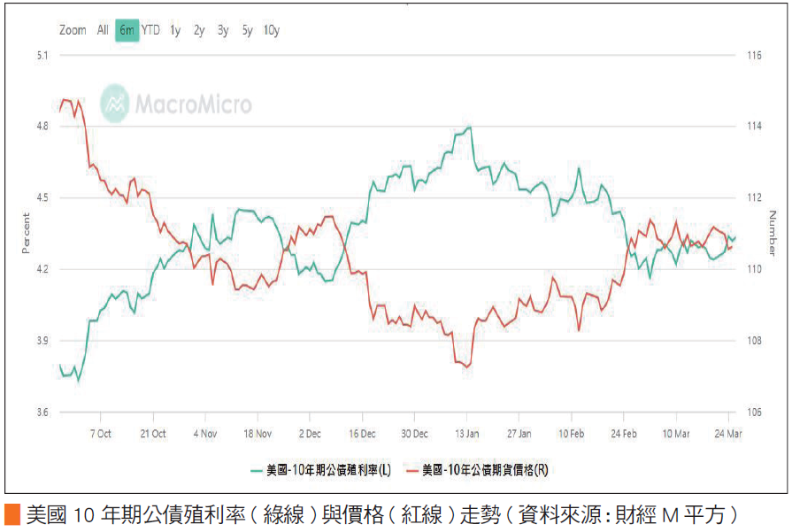Click the 7 Oct date axis label
This screenshot has height=532, width=792.
100,434
